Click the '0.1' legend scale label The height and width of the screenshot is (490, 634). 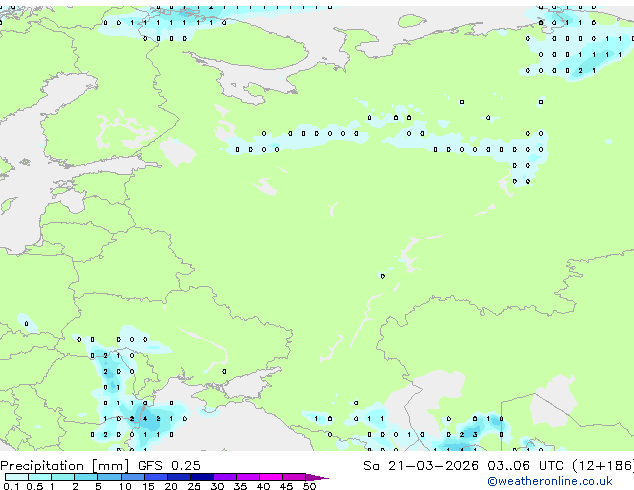[11, 486]
